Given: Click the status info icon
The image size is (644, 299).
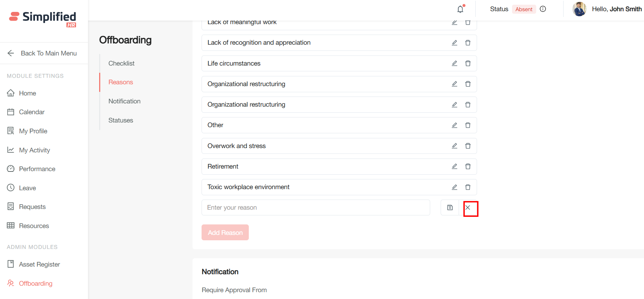Looking at the screenshot, I should point(543,9).
